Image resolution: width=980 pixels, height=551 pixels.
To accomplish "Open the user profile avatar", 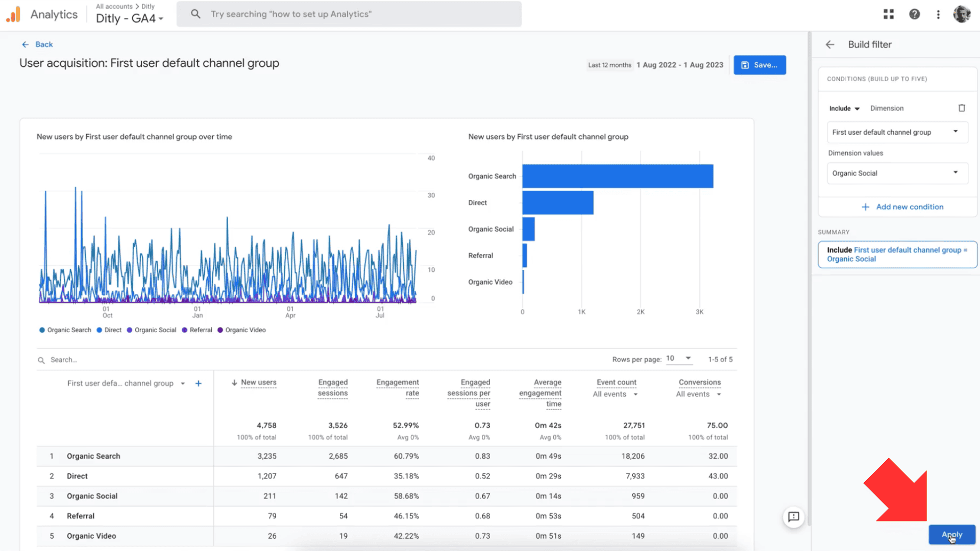I will [962, 14].
